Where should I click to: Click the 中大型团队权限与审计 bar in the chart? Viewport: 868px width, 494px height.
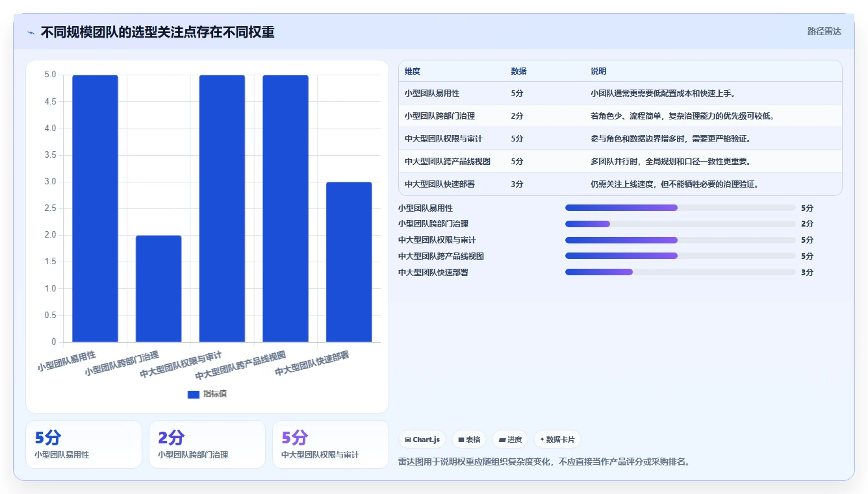coord(222,208)
